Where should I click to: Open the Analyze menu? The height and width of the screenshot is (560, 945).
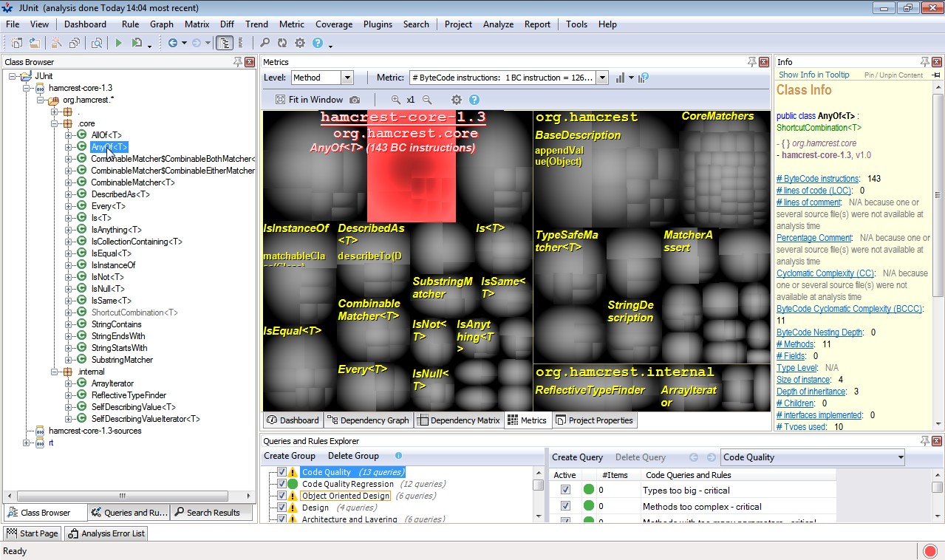click(498, 24)
